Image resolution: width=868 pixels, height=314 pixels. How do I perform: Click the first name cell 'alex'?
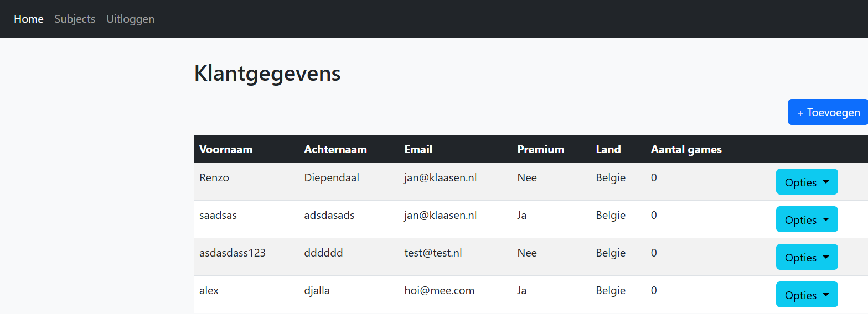tap(209, 291)
